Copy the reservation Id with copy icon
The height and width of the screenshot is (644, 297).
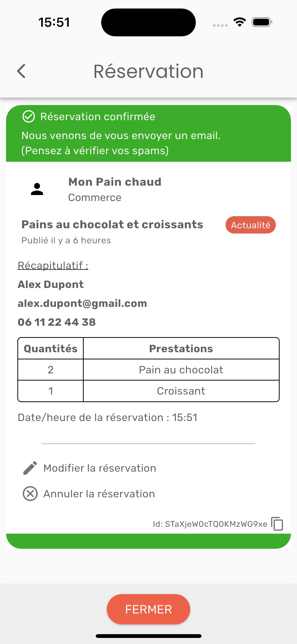point(277,524)
